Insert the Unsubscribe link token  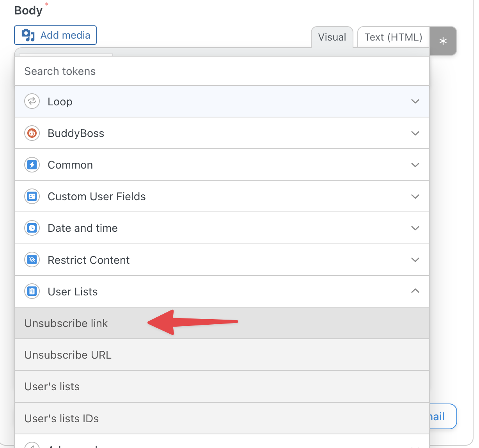coord(66,323)
